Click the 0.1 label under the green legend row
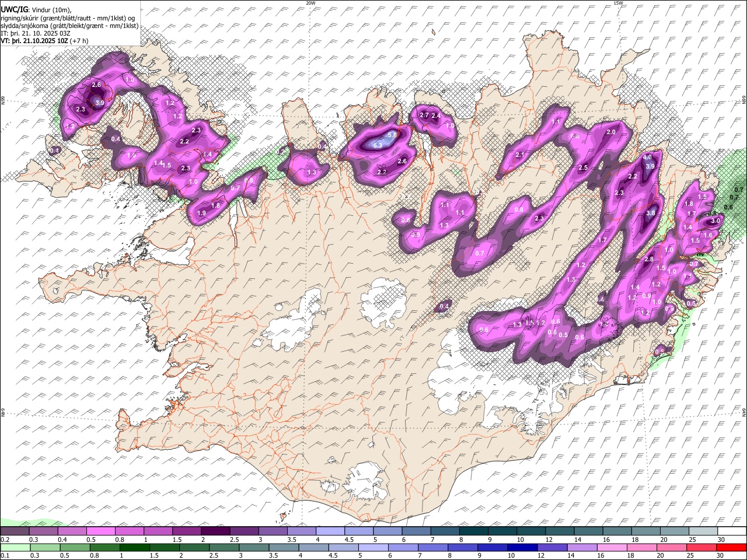The height and width of the screenshot is (560, 747). [x=5, y=555]
